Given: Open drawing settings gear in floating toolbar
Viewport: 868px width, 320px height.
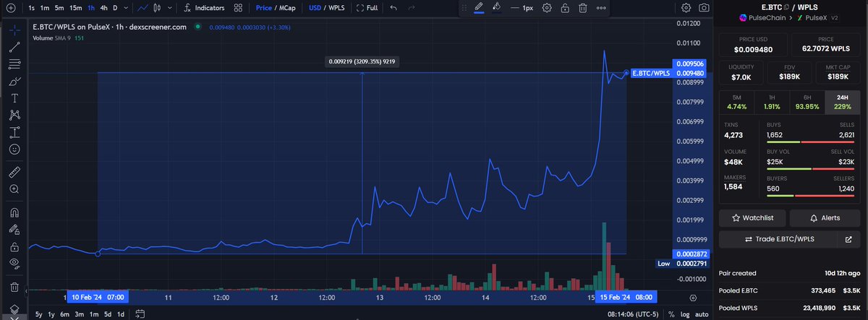Looking at the screenshot, I should click(547, 8).
